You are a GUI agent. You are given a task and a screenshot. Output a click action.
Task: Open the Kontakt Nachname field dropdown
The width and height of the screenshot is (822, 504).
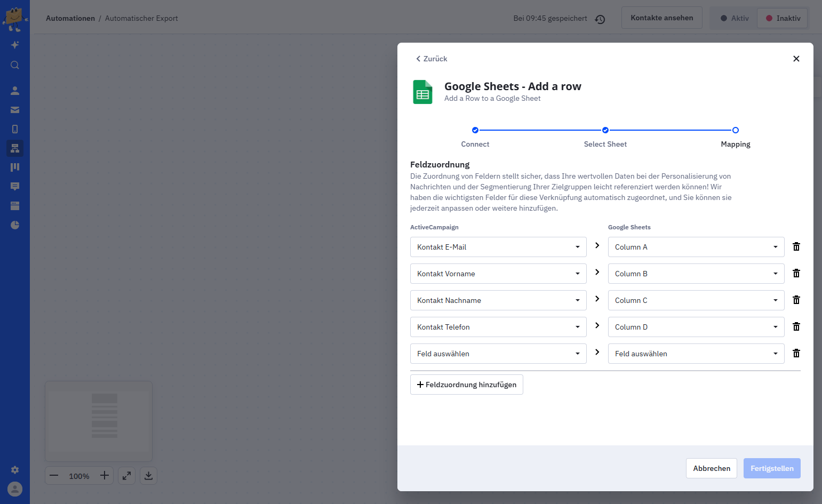click(x=498, y=300)
